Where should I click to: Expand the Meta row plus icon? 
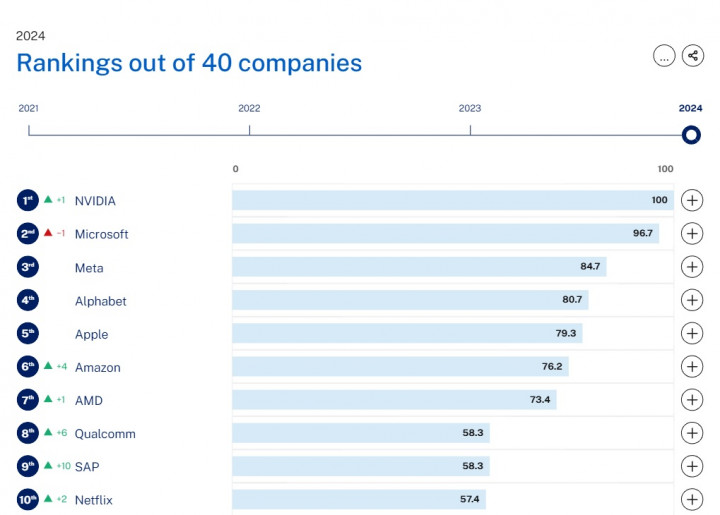coord(691,267)
